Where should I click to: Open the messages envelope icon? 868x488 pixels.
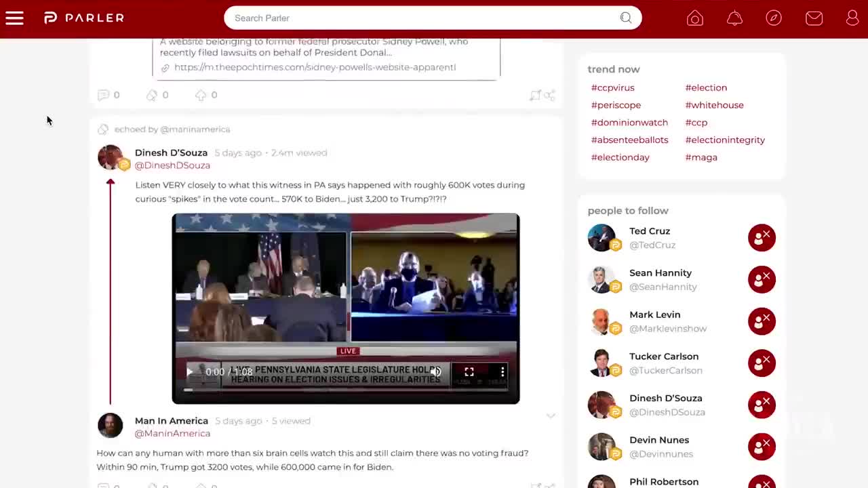point(814,18)
